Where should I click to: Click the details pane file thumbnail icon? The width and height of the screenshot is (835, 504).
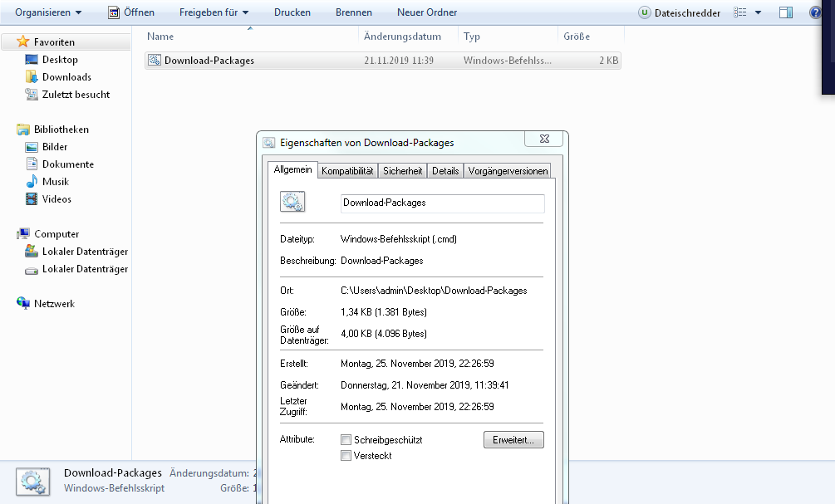coord(33,481)
